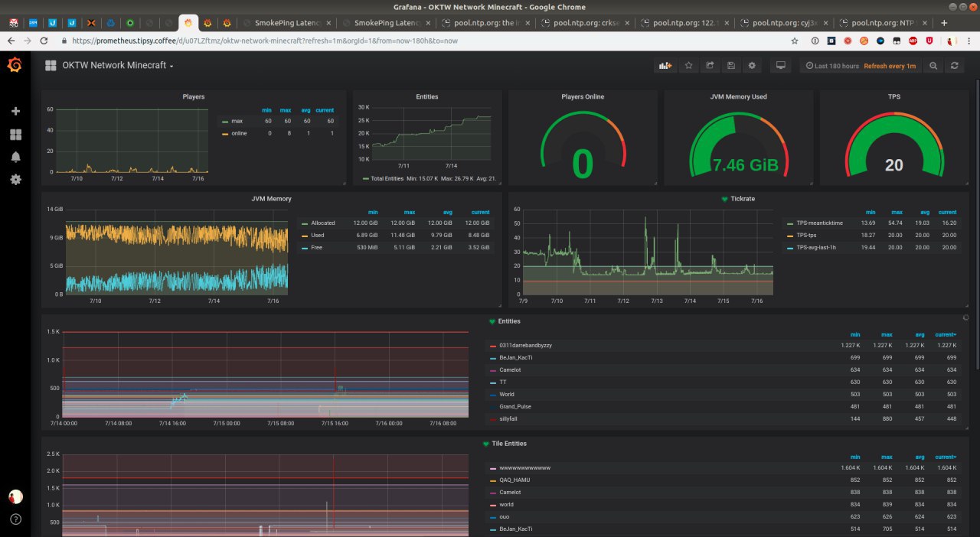The image size is (980, 537).
Task: Toggle the Used series in JVM Memory legend
Action: [318, 235]
